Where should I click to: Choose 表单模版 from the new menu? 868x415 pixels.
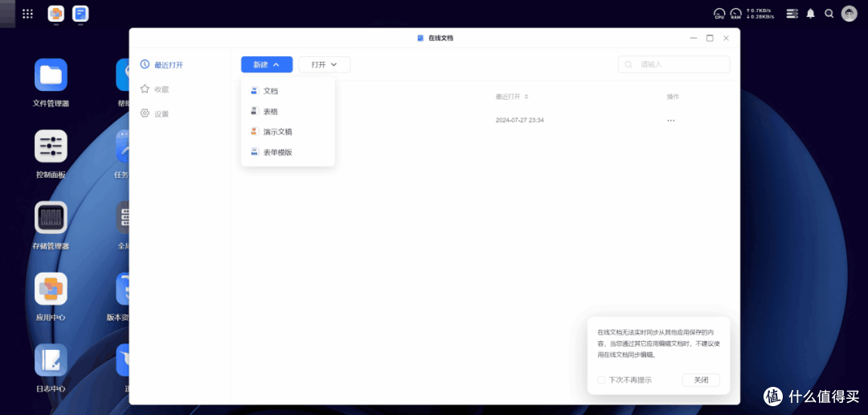(x=288, y=152)
